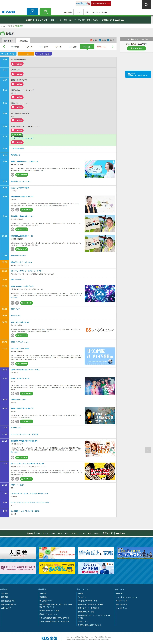The height and width of the screenshot is (644, 153).
Task: Click ワイドFM banner
Action: point(96,568)
